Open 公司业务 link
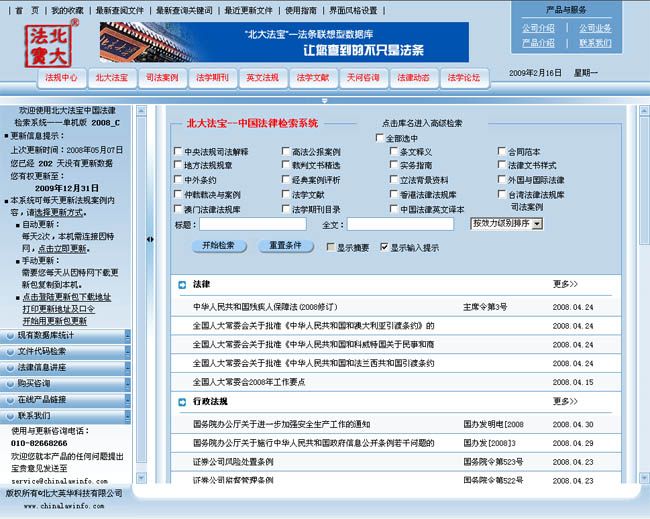The image size is (650, 519). click(595, 28)
